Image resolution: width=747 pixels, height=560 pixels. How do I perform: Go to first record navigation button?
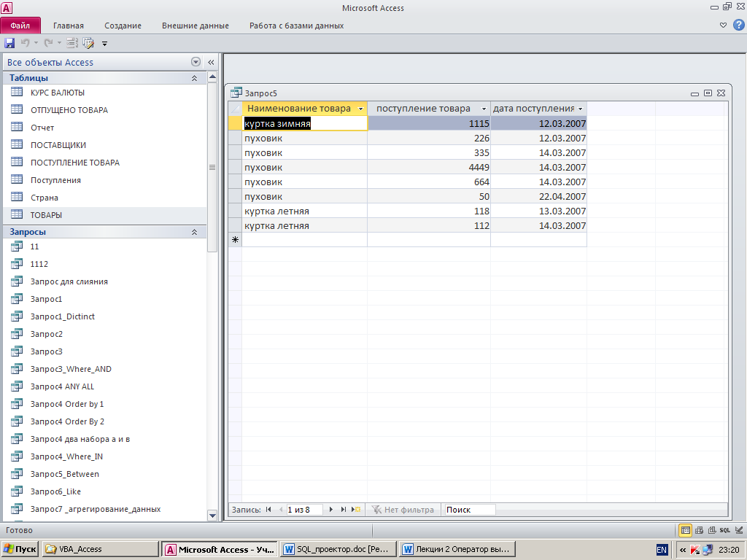(x=268, y=510)
